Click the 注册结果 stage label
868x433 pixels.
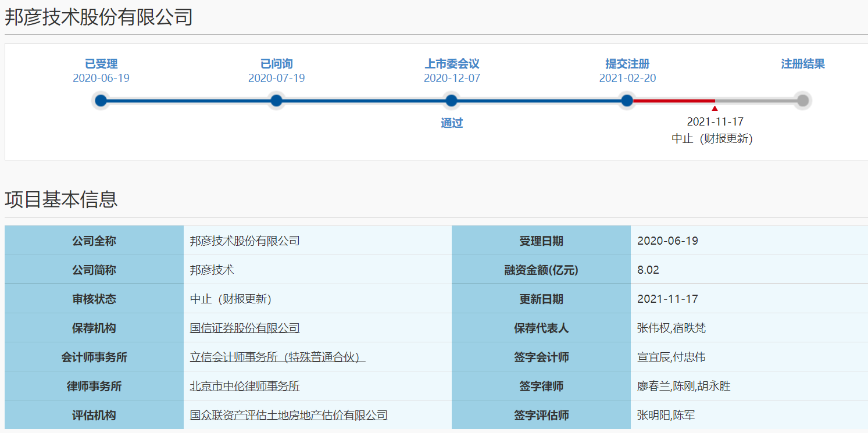pos(803,64)
